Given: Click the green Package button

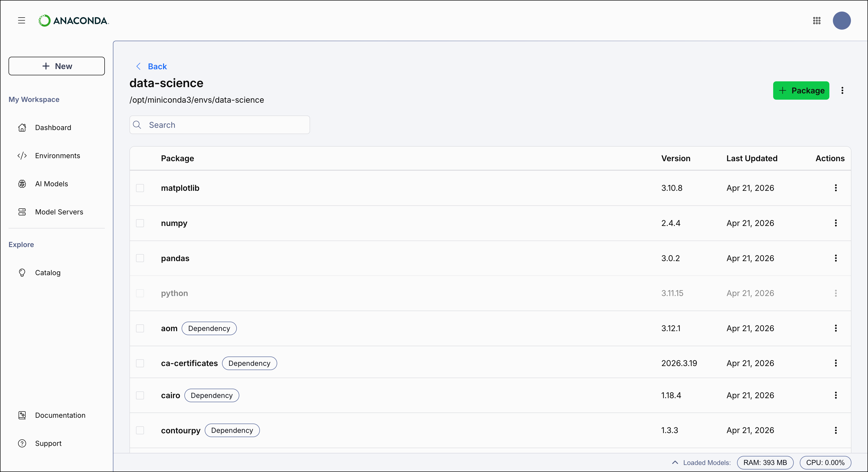Looking at the screenshot, I should point(801,90).
